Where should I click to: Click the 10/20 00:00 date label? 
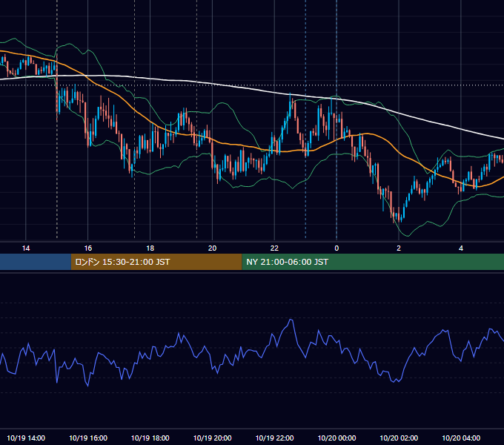[336, 438]
